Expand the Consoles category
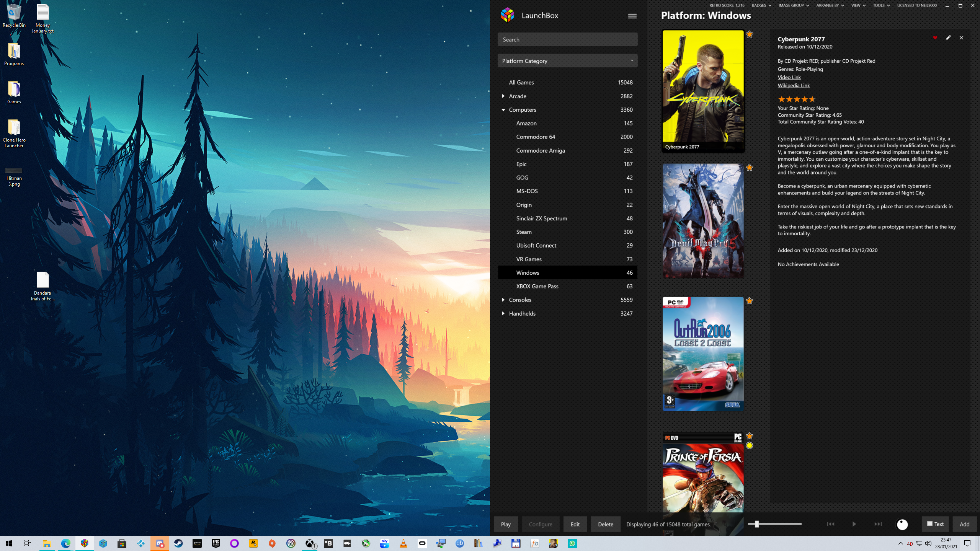This screenshot has height=551, width=980. click(x=503, y=300)
